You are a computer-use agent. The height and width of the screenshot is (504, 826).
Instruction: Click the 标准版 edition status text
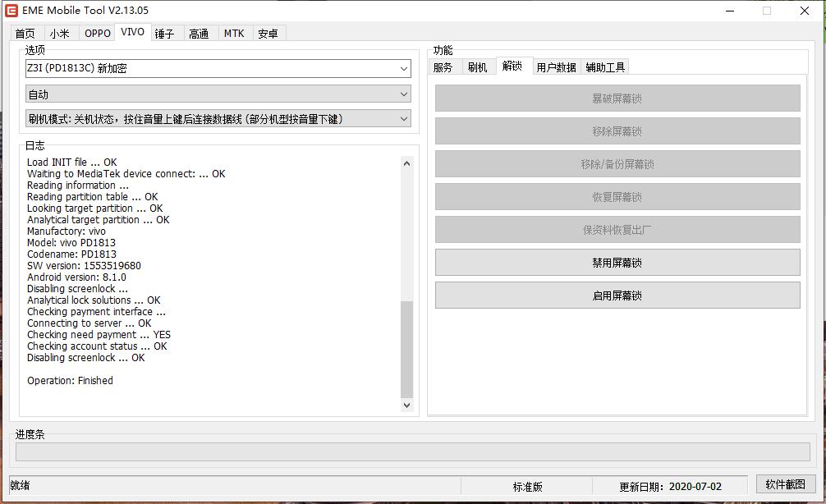pos(527,487)
